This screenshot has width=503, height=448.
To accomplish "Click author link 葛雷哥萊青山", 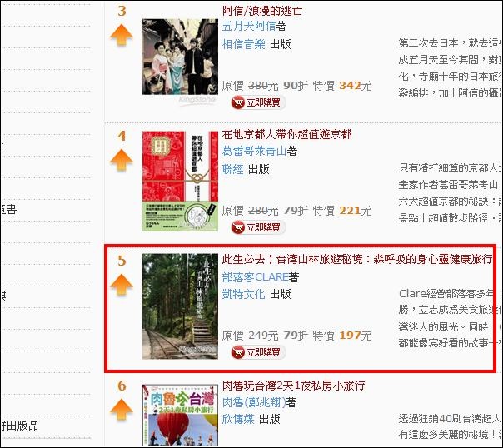I will tap(254, 151).
